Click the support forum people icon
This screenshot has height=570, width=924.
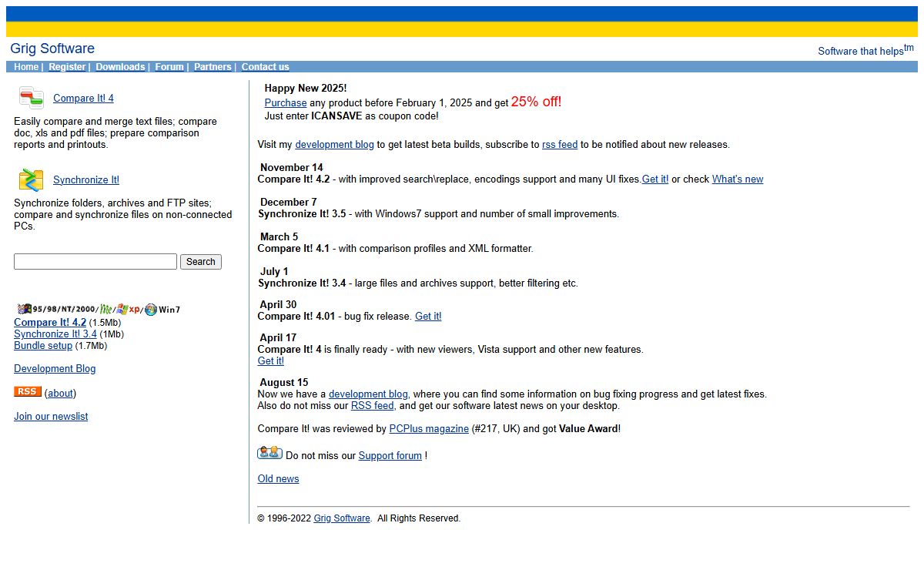coord(269,453)
